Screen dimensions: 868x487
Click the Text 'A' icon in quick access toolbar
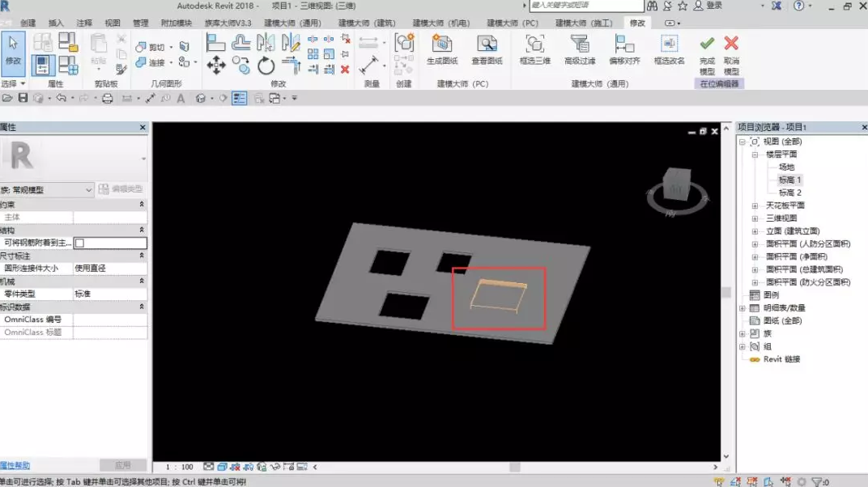pyautogui.click(x=181, y=99)
